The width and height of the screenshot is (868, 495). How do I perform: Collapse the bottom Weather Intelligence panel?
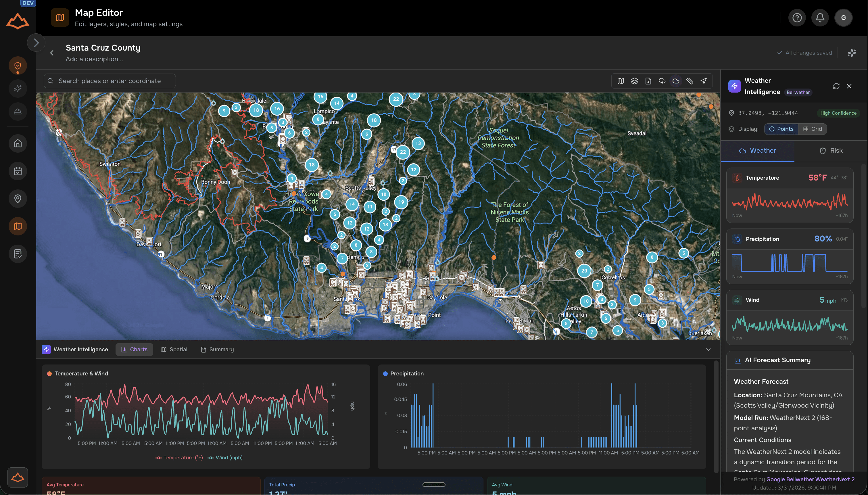pyautogui.click(x=708, y=350)
